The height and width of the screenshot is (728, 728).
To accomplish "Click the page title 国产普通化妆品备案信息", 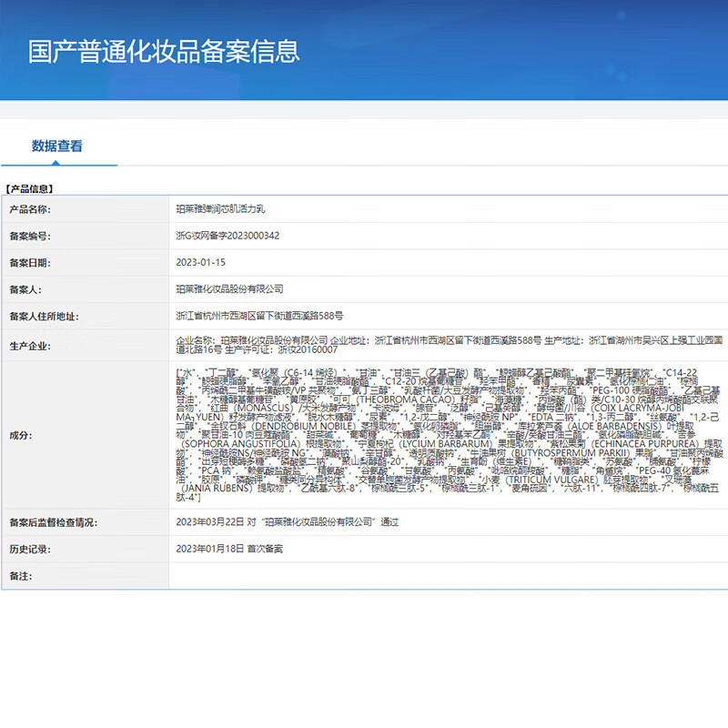I will coord(164,51).
